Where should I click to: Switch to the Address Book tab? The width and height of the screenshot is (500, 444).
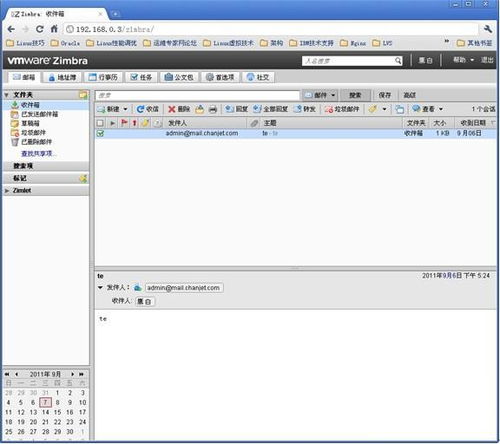tap(62, 77)
